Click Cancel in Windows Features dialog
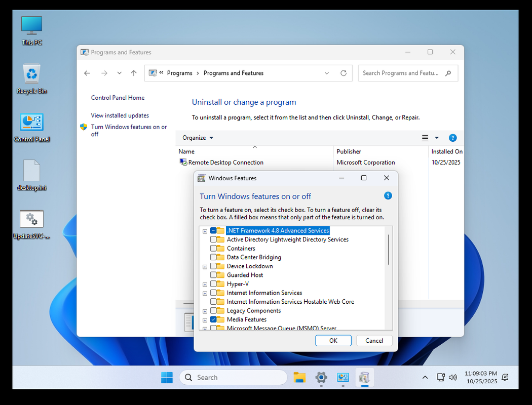Image resolution: width=532 pixels, height=405 pixels. point(374,340)
